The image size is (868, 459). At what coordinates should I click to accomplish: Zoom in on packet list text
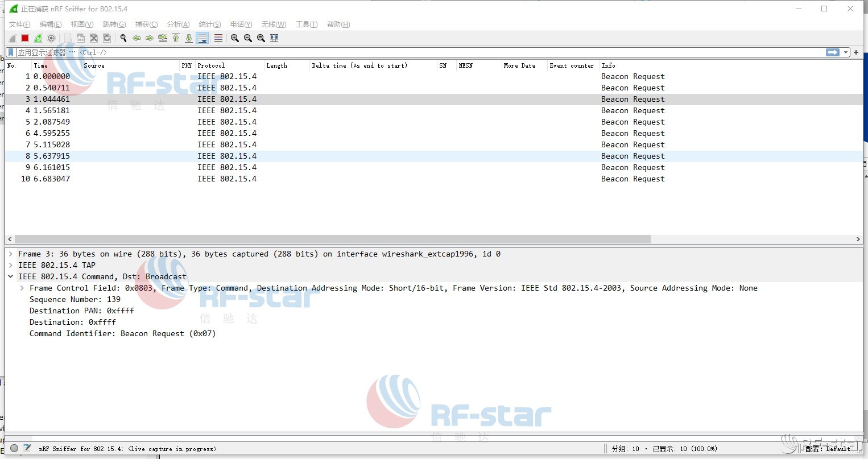234,38
